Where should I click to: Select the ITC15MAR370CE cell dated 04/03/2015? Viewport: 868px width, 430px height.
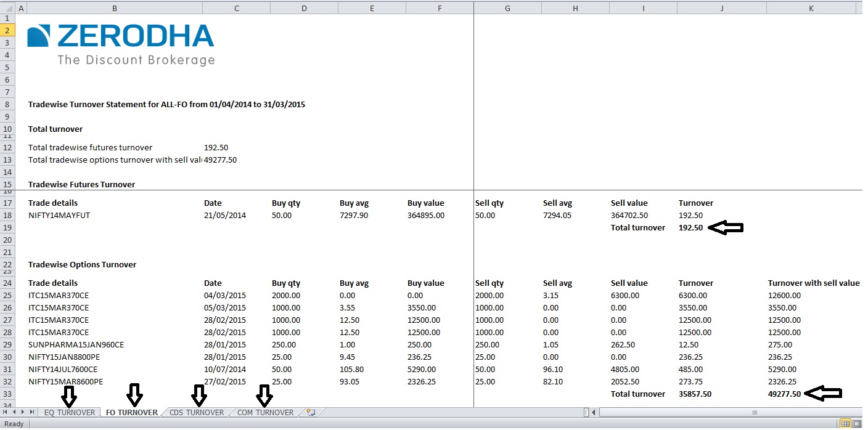coord(59,295)
